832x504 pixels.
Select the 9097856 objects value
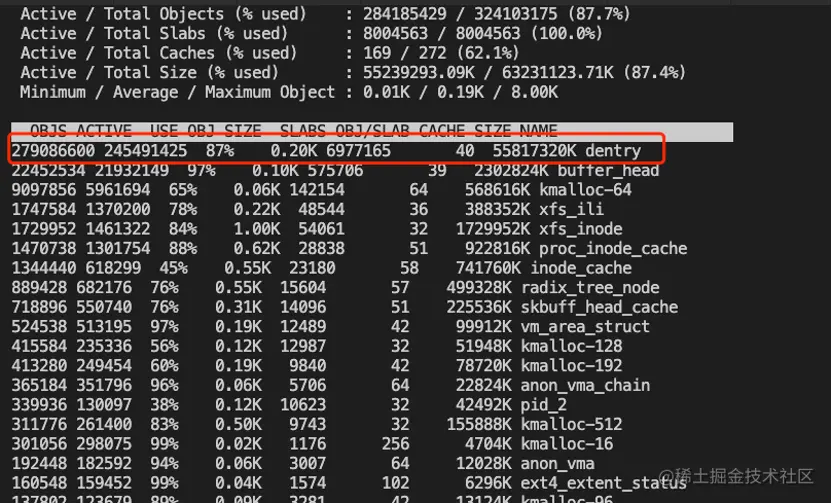click(44, 190)
